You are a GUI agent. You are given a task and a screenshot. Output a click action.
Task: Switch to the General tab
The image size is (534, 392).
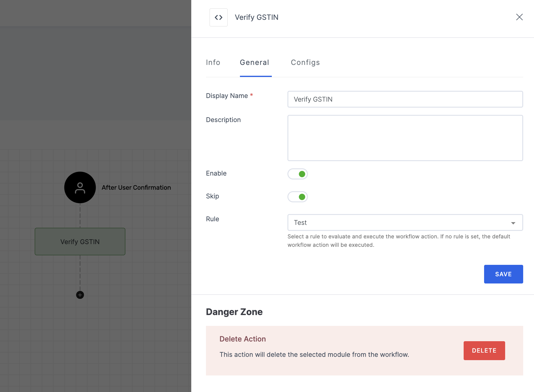tap(254, 62)
